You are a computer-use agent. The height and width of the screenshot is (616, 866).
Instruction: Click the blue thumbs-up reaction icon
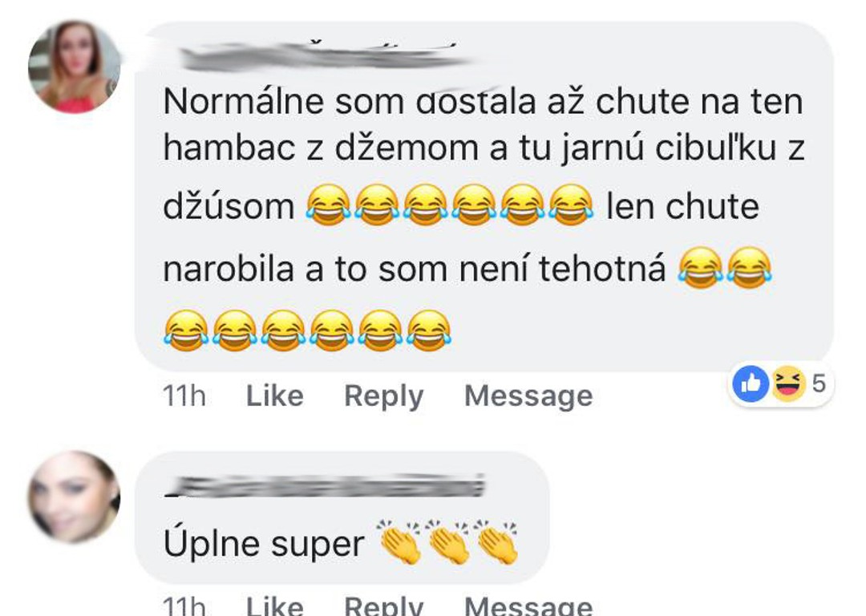point(751,383)
